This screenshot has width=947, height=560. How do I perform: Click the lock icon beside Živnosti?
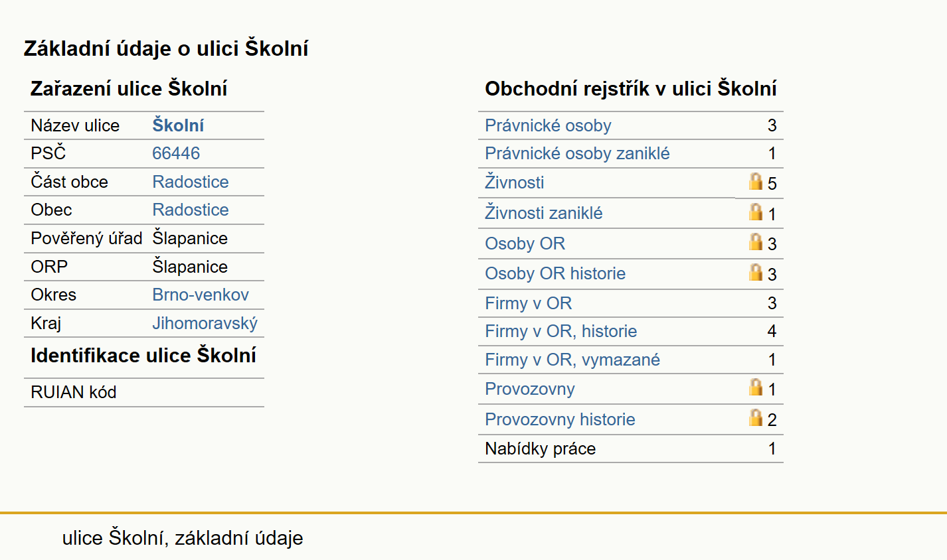click(756, 181)
